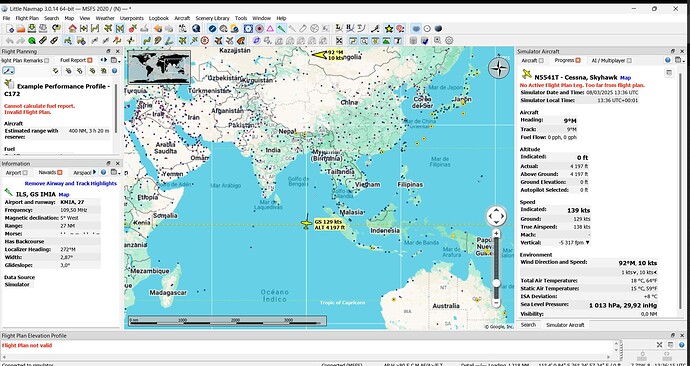This screenshot has width=690, height=366.
Task: Click the Map link beside N5541T - Cessna, Skyhawk
Action: pos(625,77)
